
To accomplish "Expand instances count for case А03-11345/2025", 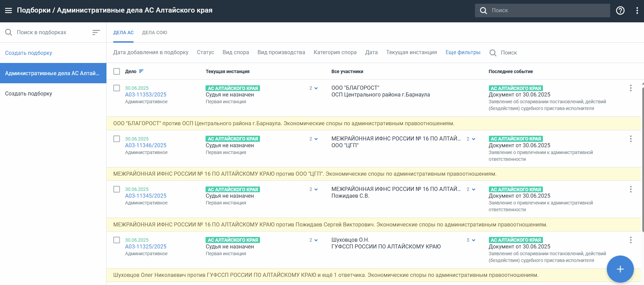I will tap(313, 189).
